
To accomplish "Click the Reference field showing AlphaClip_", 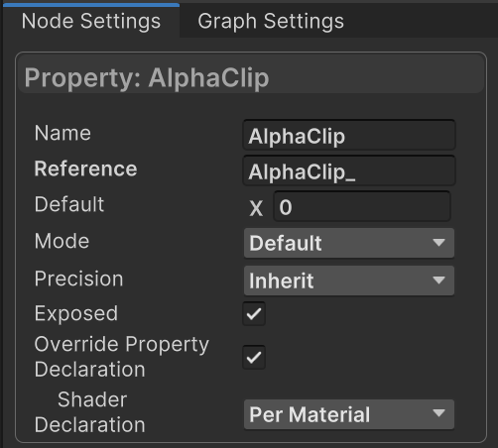I will (349, 171).
